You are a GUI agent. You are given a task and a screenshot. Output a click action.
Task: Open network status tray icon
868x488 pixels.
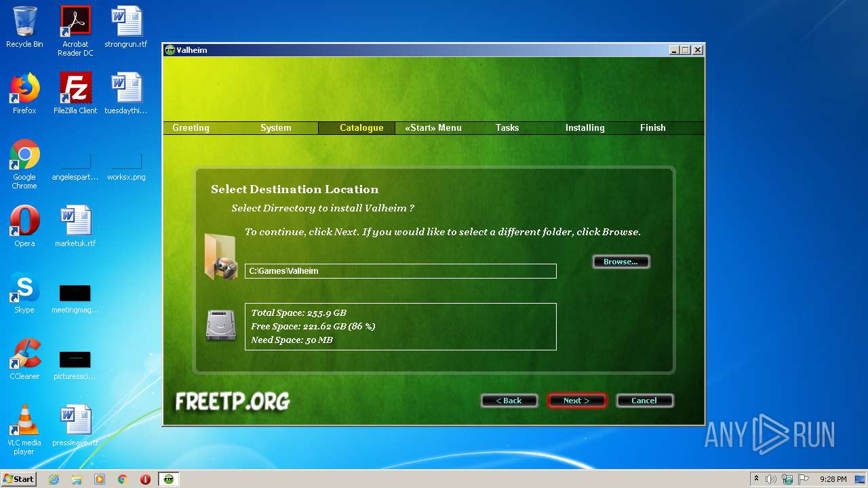(x=787, y=479)
